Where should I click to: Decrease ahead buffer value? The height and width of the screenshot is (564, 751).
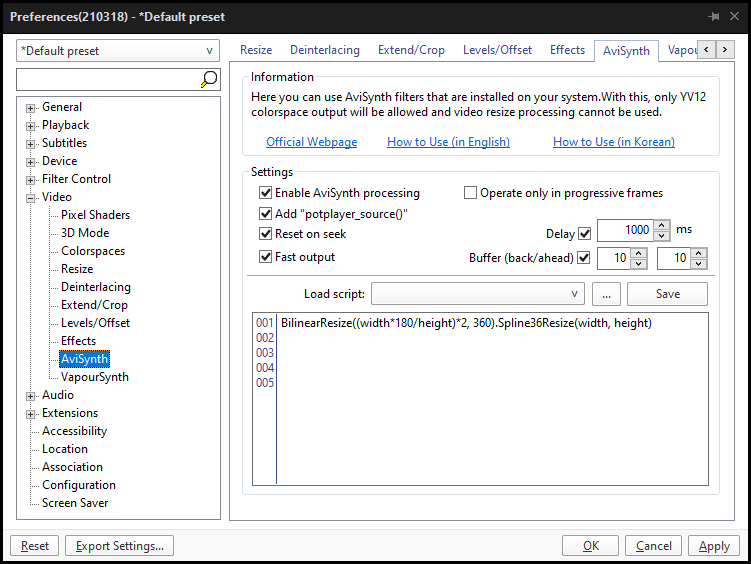point(699,264)
